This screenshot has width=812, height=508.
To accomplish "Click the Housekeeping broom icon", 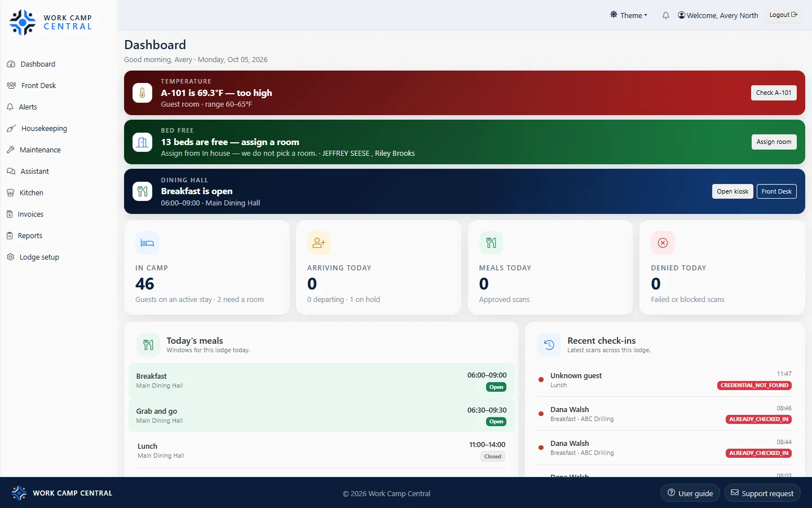I will 11,128.
